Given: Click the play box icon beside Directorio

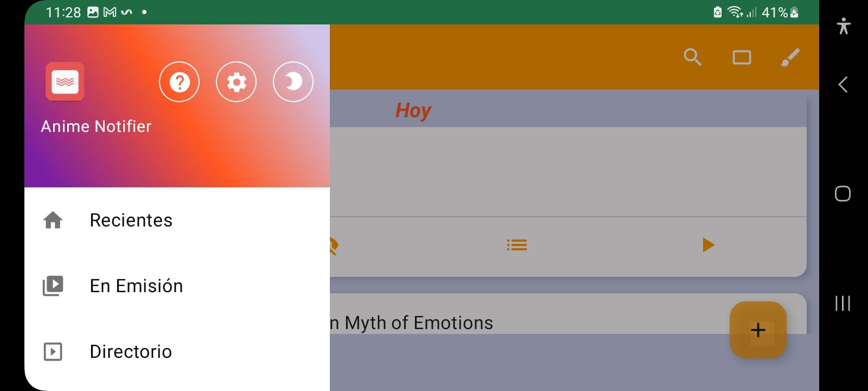Looking at the screenshot, I should (53, 351).
